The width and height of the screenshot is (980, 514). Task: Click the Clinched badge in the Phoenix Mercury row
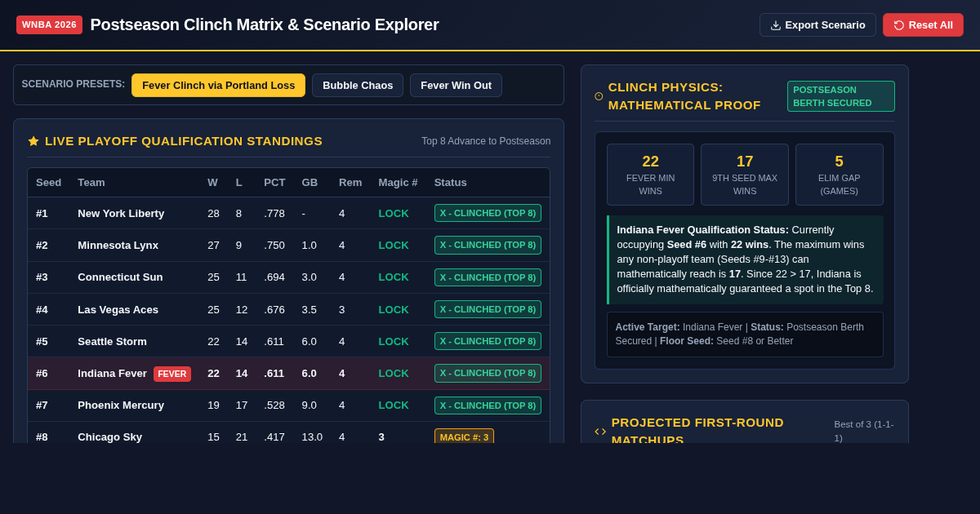[x=488, y=405]
